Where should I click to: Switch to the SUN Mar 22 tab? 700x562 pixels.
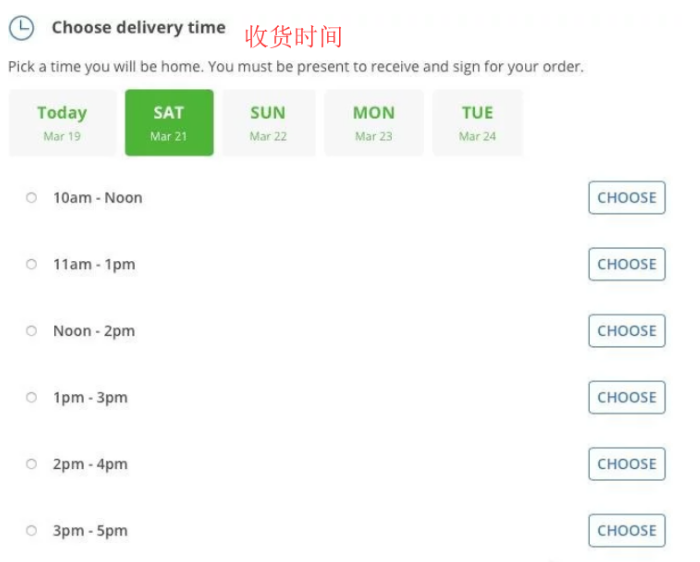(x=268, y=123)
